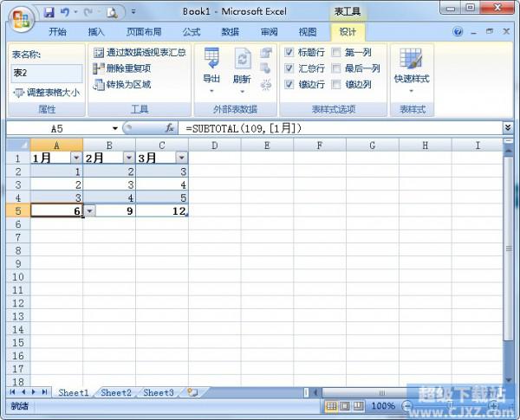Screen dimensions: 520x420
Task: Enable the First Column (第一列) checkbox
Action: coord(335,52)
